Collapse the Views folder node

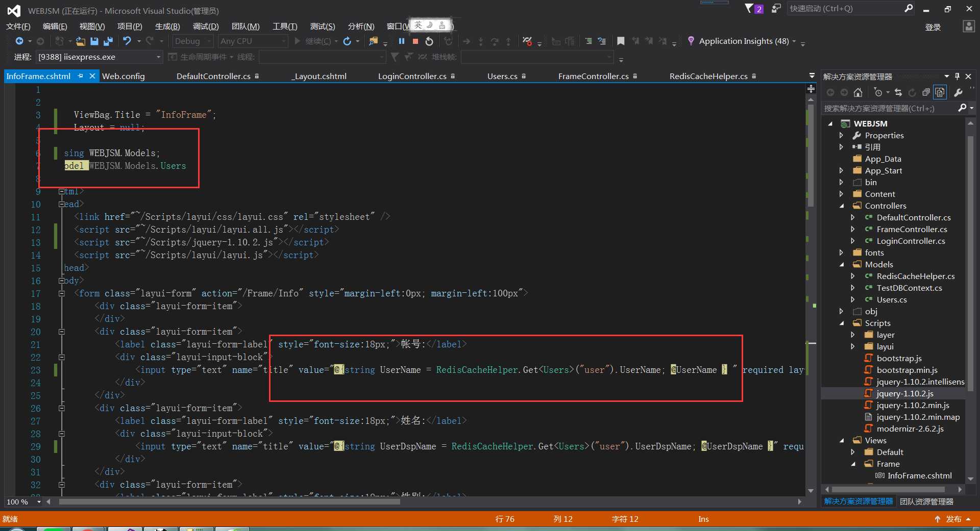point(842,441)
